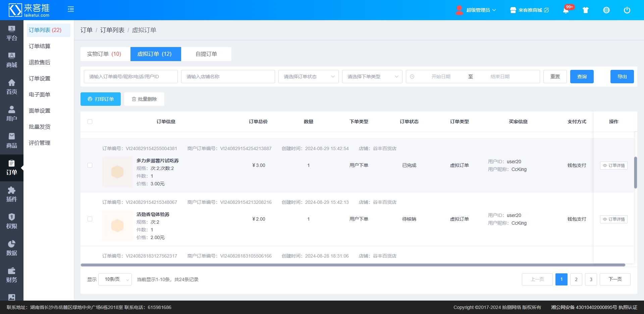This screenshot has width=644, height=314.
Task: Check the box for 洁劲香皂体验券 order
Action: click(90, 219)
